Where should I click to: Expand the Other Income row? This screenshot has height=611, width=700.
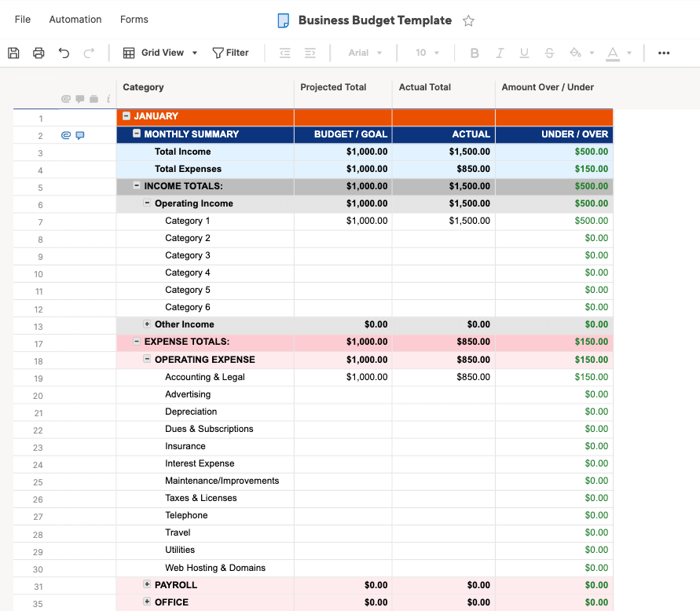tap(147, 324)
